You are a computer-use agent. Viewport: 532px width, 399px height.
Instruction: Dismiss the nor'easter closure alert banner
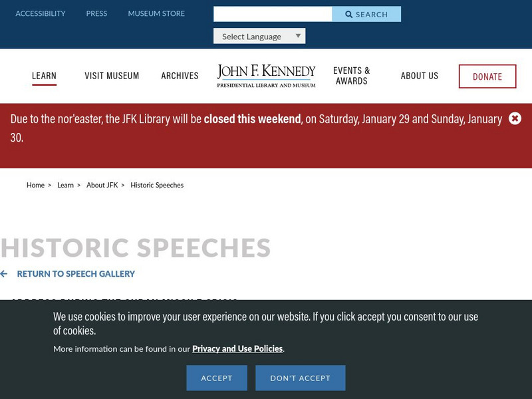515,118
